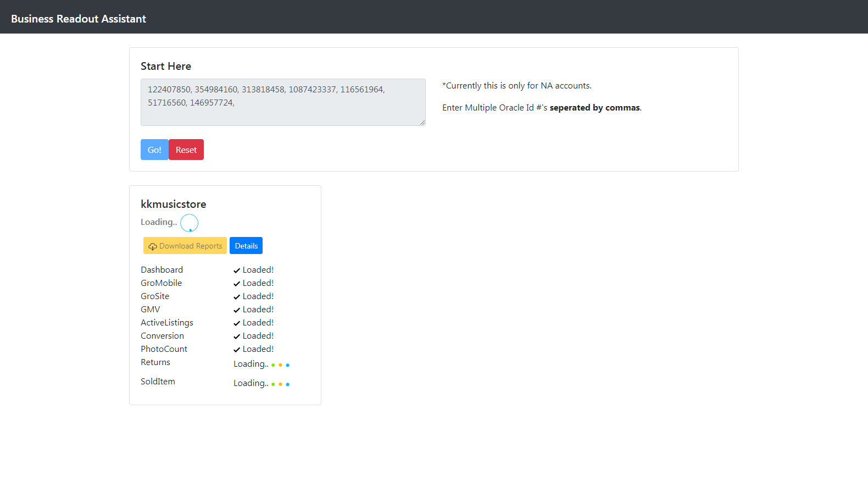Screen dimensions: 868x502
Task: Click the Loading.. text in SoldItem row
Action: coord(251,383)
